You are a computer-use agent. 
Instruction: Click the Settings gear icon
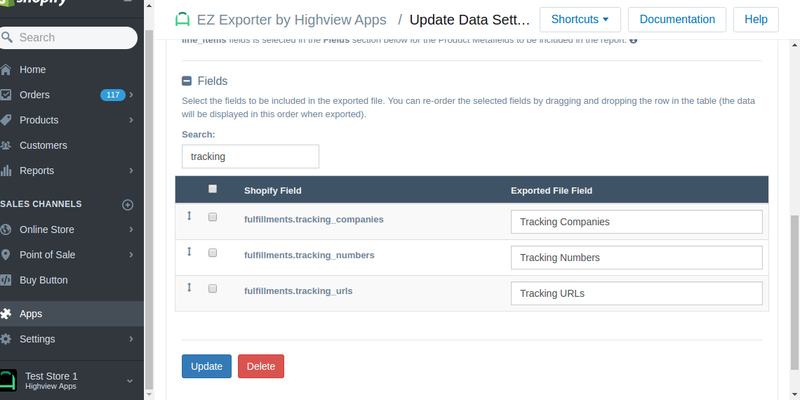[5, 339]
